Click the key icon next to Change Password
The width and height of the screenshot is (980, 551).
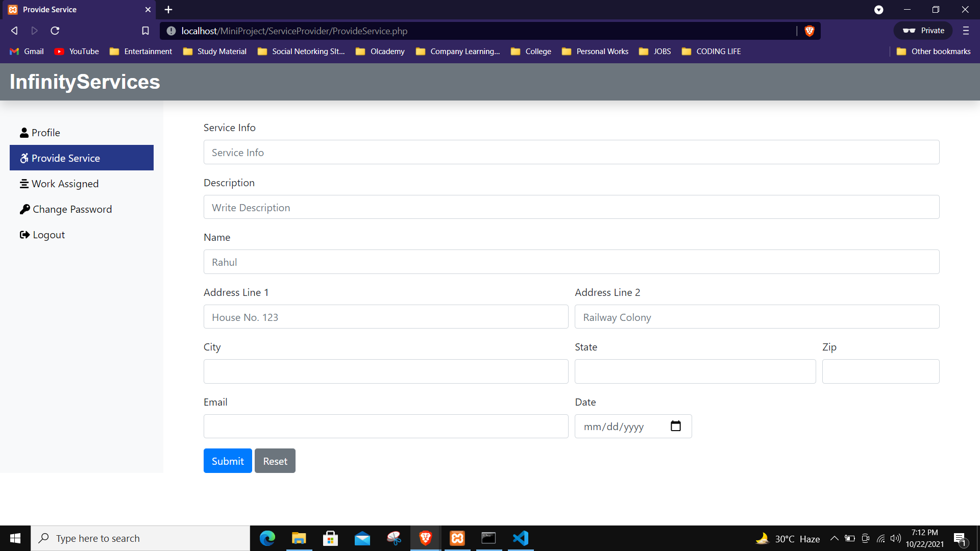(x=24, y=209)
